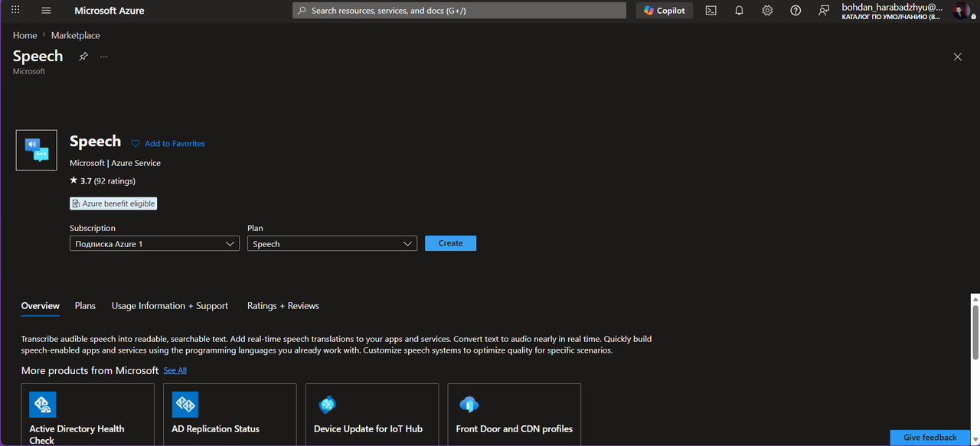
Task: Click the Microsoft Azure portal title
Action: [x=109, y=11]
